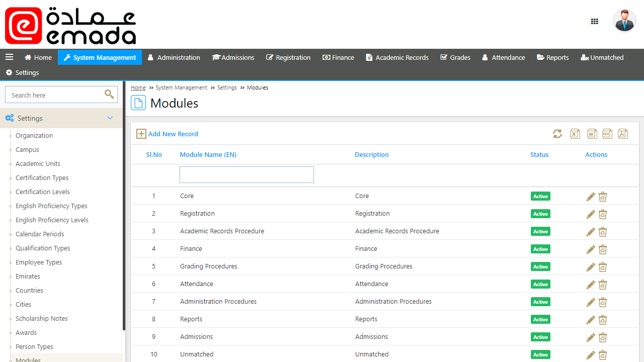Image resolution: width=644 pixels, height=362 pixels.
Task: Delete the Admissions module row
Action: 603,337
